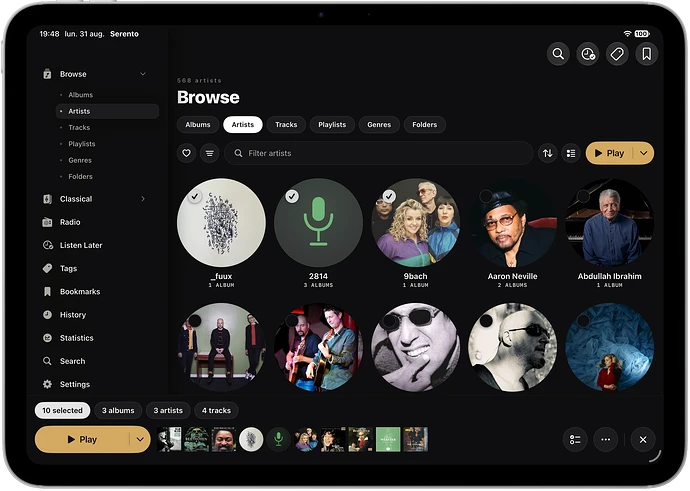This screenshot has height=491, width=690.
Task: Open the bottom Play button dropdown arrow
Action: click(140, 439)
